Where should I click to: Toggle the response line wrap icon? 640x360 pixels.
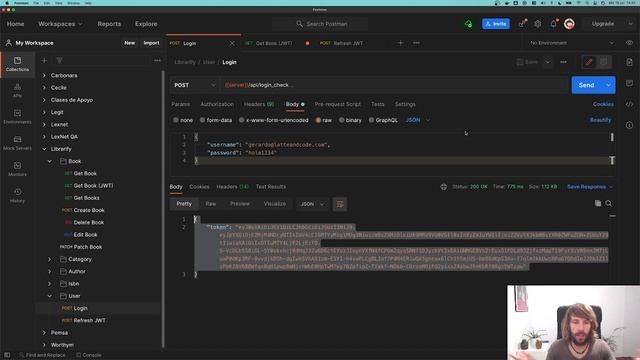coord(340,204)
